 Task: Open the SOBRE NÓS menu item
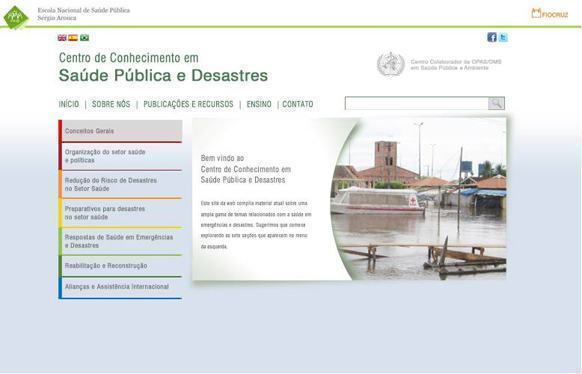111,104
